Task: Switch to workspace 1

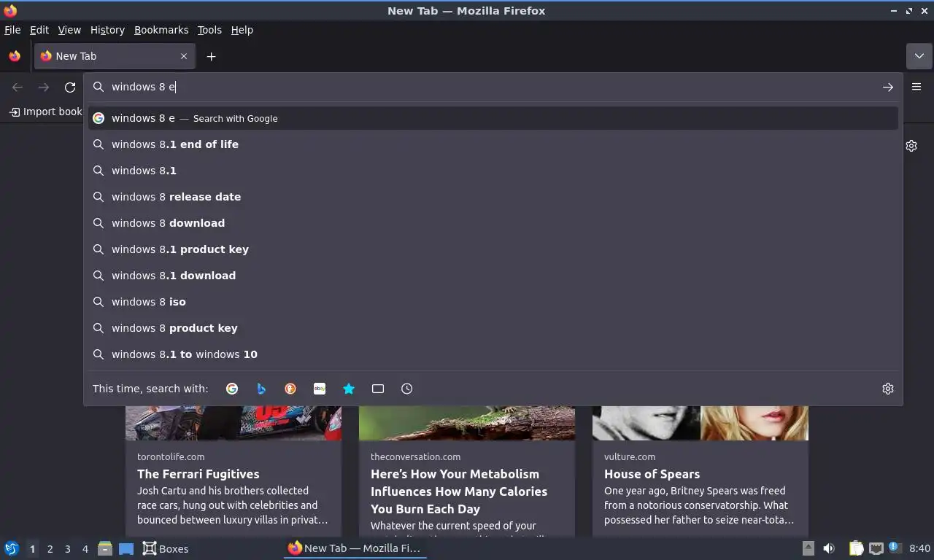Action: (x=32, y=548)
